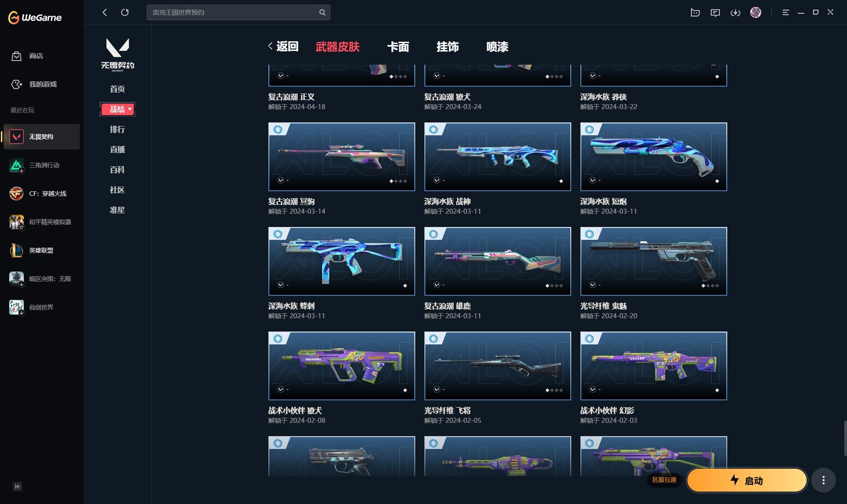The width and height of the screenshot is (847, 504).
Task: Go back using the 返回 link
Action: coord(284,46)
